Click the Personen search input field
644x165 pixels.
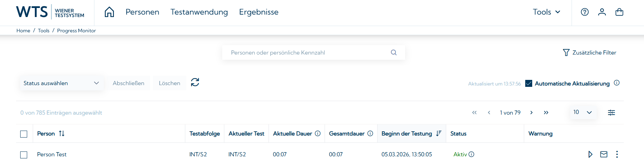coord(308,53)
